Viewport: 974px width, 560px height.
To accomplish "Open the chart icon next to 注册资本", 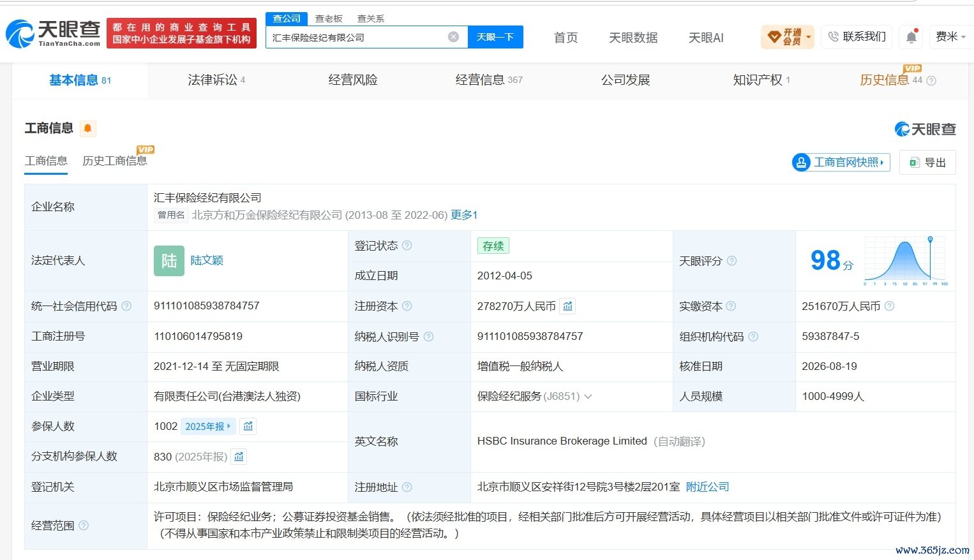I will 567,306.
